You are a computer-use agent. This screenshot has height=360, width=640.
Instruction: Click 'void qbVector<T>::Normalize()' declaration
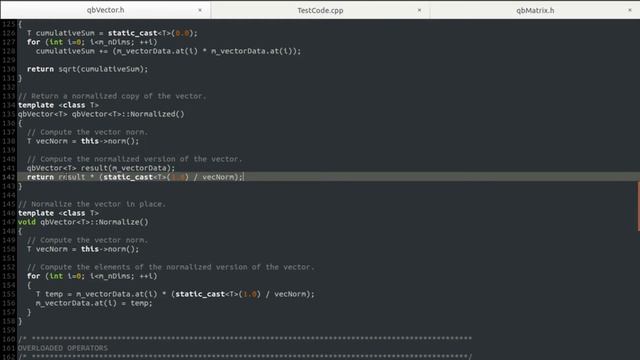(x=83, y=222)
